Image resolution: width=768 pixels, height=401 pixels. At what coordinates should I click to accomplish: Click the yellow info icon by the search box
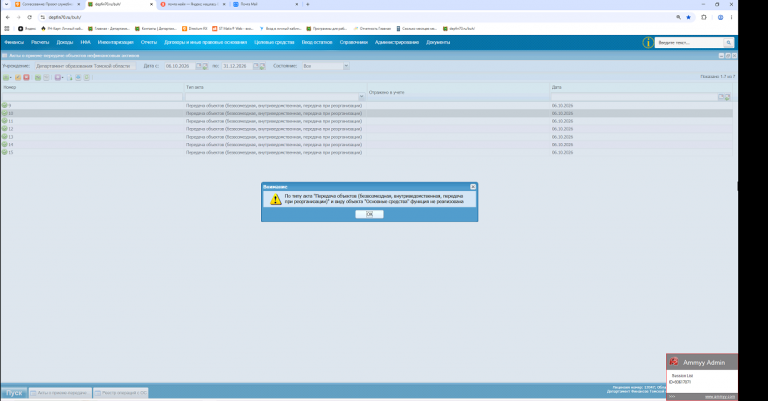[648, 43]
